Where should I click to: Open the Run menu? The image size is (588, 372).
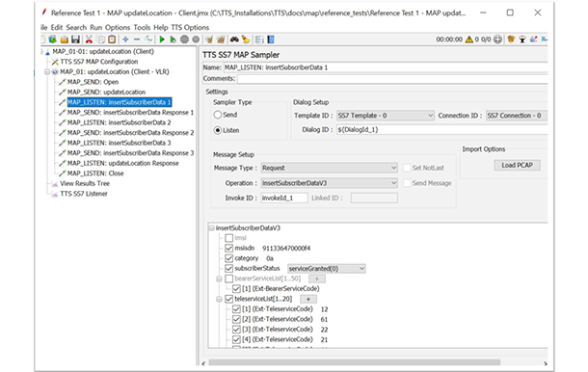click(x=96, y=27)
